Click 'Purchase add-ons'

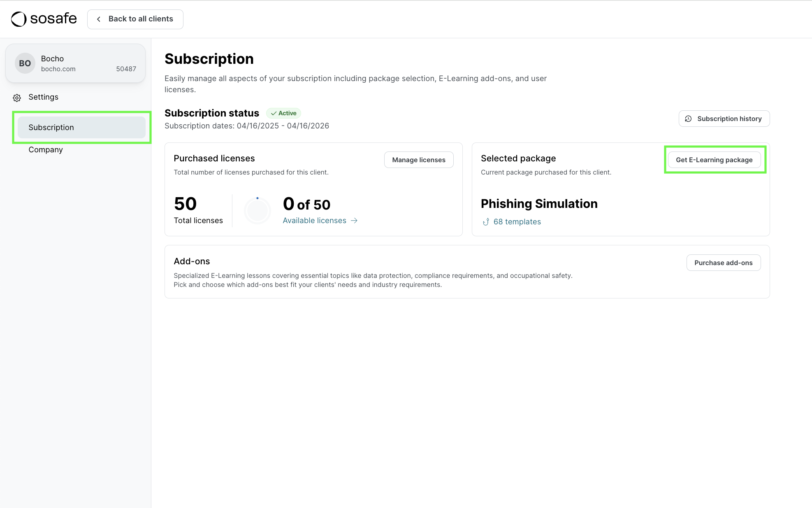(723, 263)
